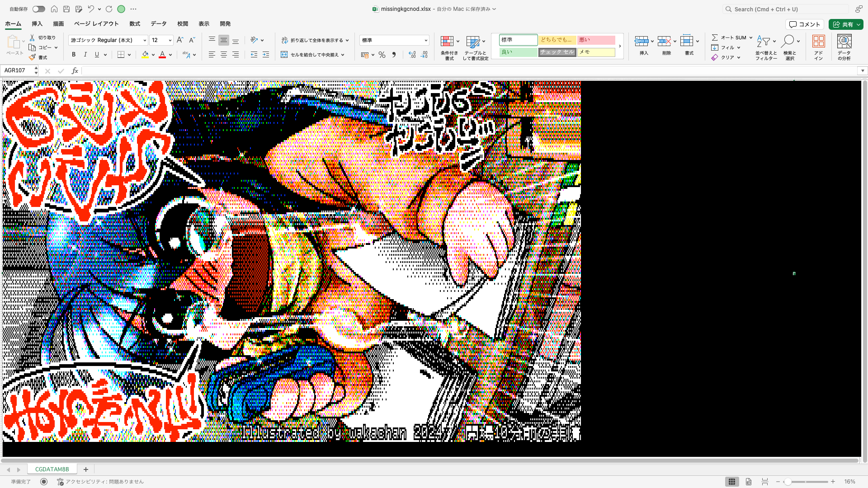
Task: Click the Save icon in title bar
Action: 66,9
